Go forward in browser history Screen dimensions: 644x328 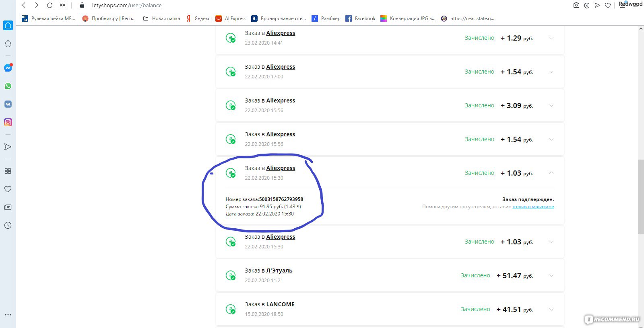[37, 5]
